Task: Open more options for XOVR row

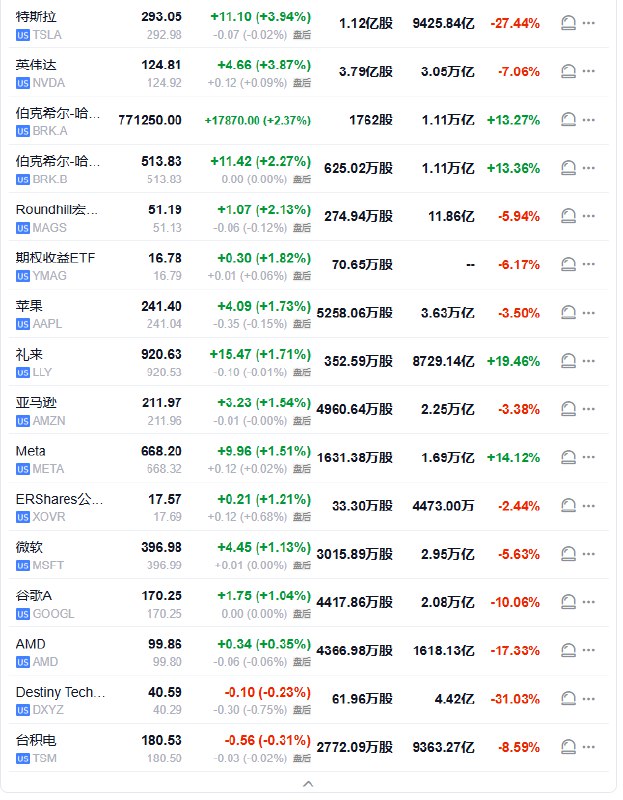Action: [589, 506]
